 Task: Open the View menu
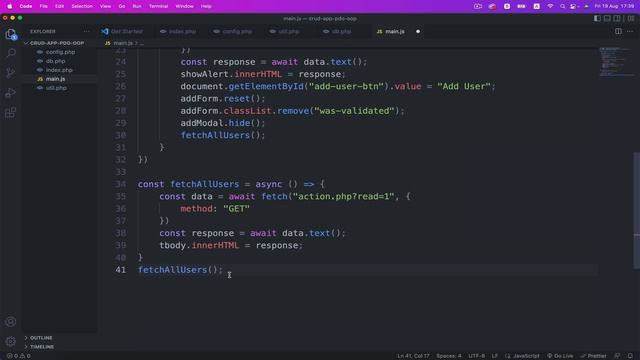pyautogui.click(x=105, y=6)
